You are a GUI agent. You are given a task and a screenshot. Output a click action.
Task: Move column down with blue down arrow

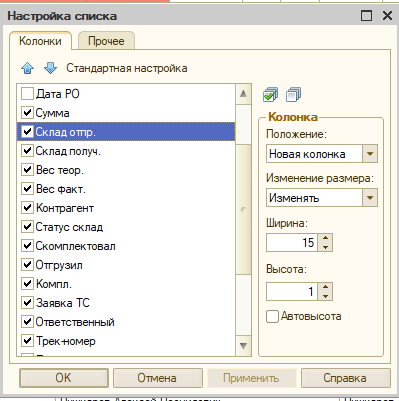(50, 68)
